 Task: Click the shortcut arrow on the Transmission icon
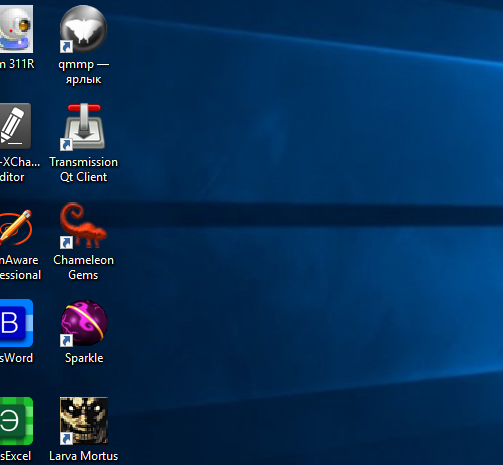point(66,145)
